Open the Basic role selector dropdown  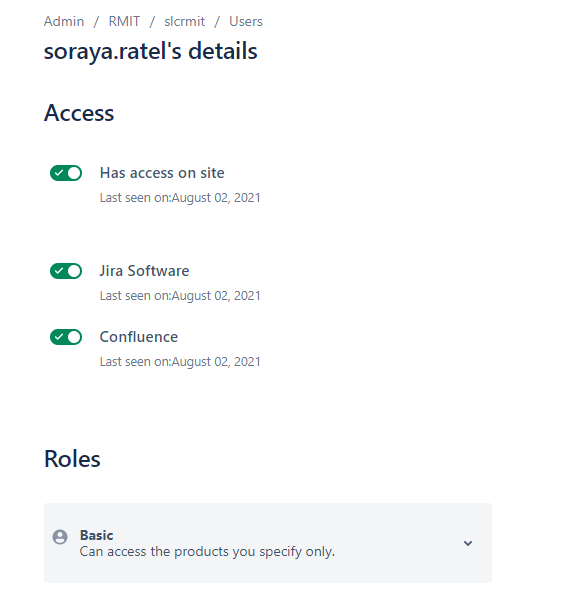(267, 543)
